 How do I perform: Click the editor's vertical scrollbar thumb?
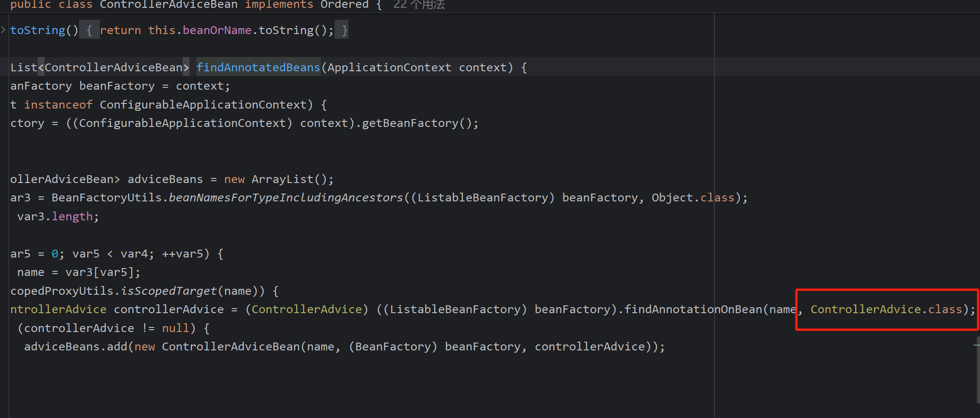977,370
